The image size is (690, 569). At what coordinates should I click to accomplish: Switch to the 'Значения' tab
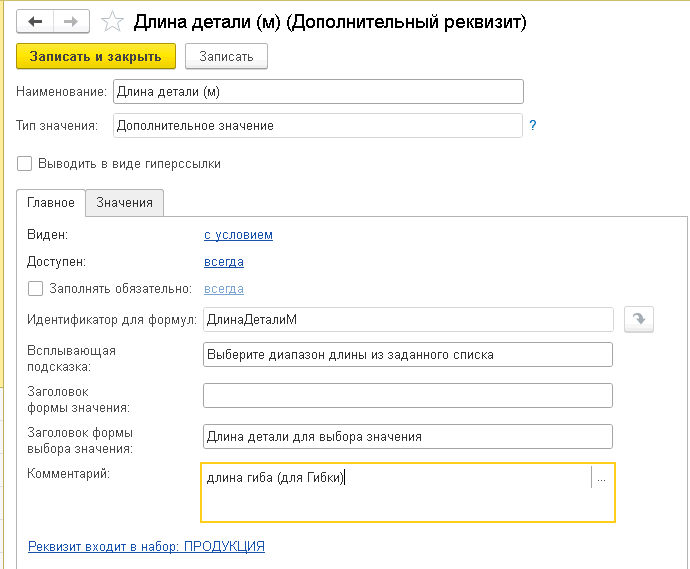point(124,203)
